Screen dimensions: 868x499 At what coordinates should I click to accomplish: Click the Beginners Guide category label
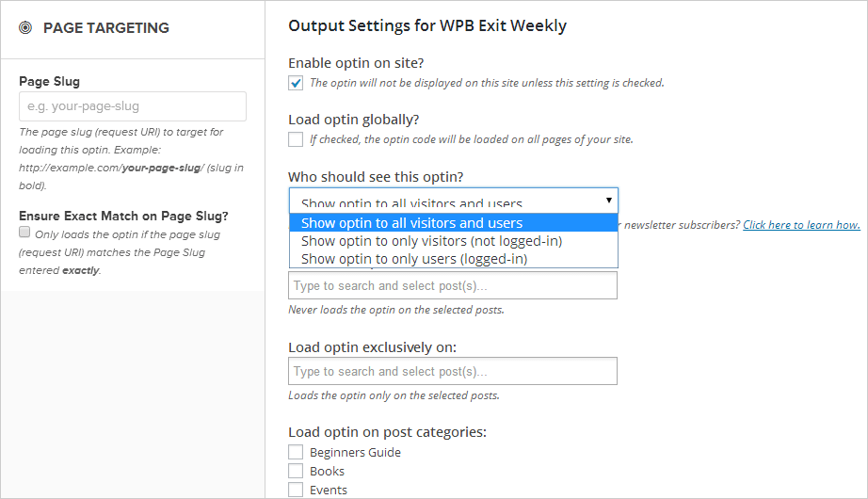click(356, 453)
